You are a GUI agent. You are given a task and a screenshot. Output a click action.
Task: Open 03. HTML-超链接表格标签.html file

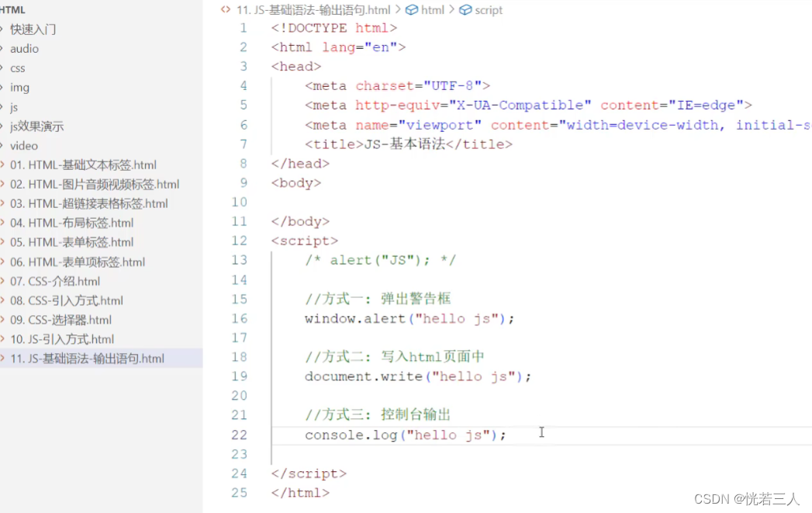coord(89,203)
